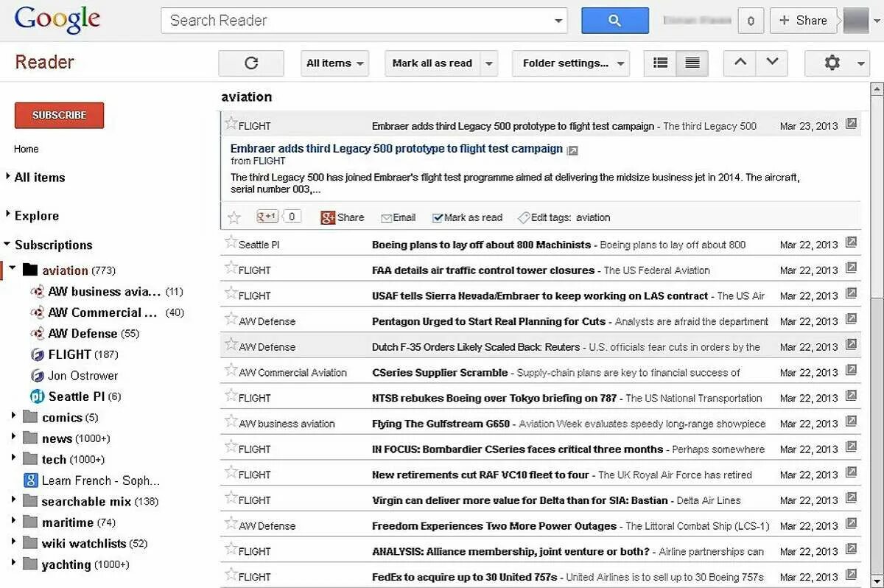Open the Explore section
The image size is (884, 588).
tap(37, 216)
